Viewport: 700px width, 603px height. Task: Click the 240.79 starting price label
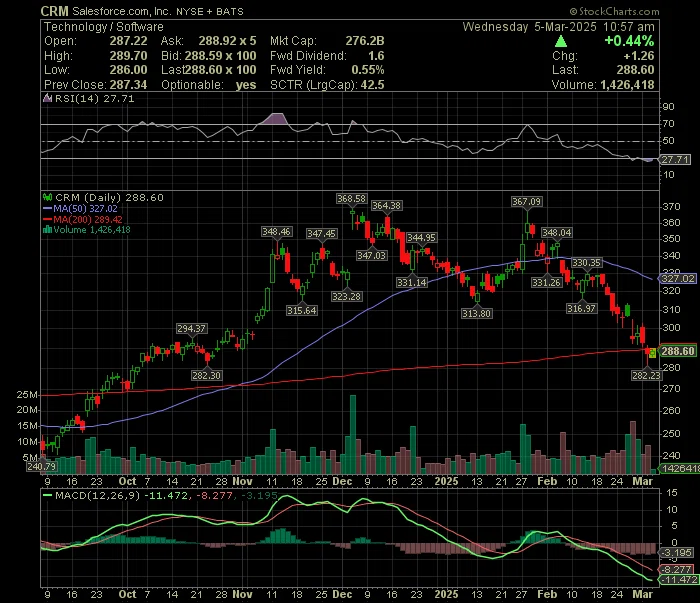42,467
